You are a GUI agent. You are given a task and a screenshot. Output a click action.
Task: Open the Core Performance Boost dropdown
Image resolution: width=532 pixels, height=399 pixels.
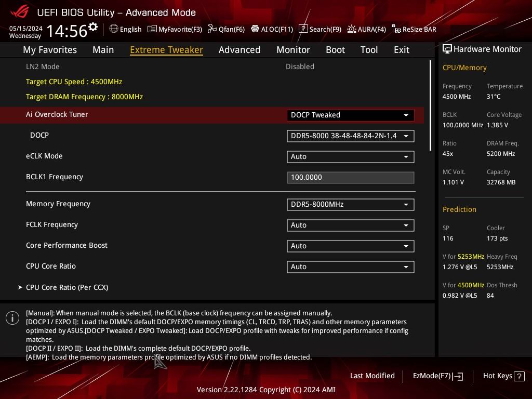coord(351,246)
